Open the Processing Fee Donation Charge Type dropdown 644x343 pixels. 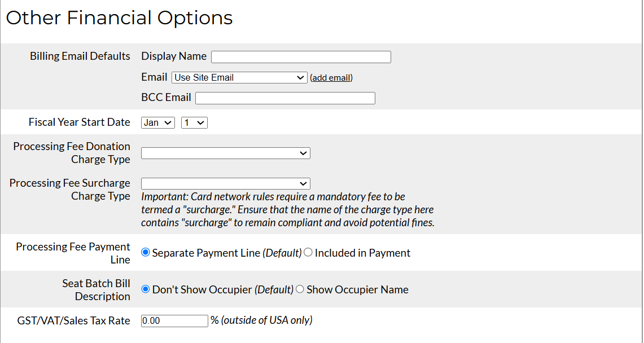tap(225, 153)
